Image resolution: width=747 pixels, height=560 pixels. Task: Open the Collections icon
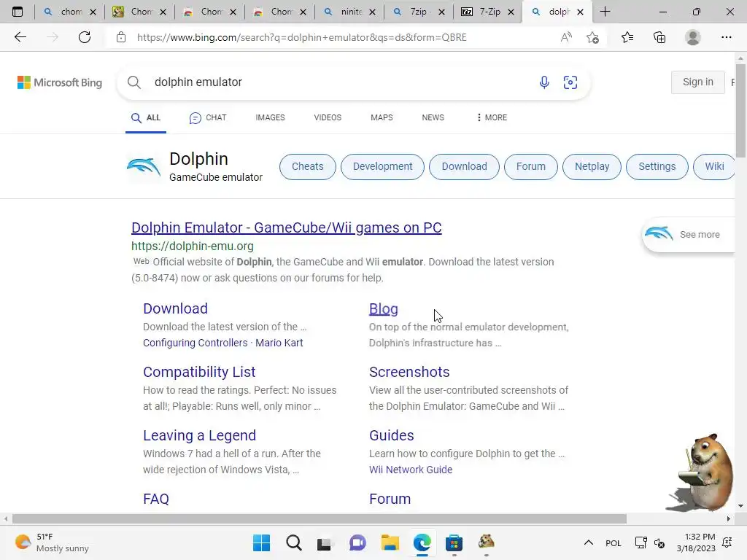pyautogui.click(x=659, y=37)
